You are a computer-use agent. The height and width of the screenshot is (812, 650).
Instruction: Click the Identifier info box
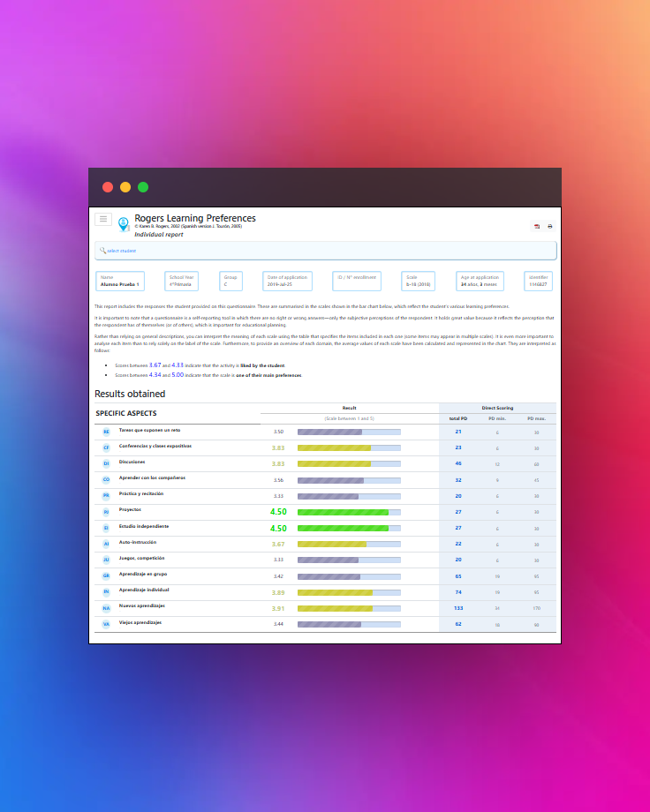[x=538, y=282]
